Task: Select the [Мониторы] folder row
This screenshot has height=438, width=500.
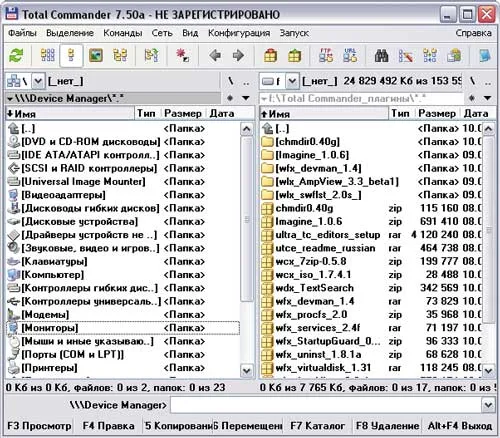Action: 123,328
